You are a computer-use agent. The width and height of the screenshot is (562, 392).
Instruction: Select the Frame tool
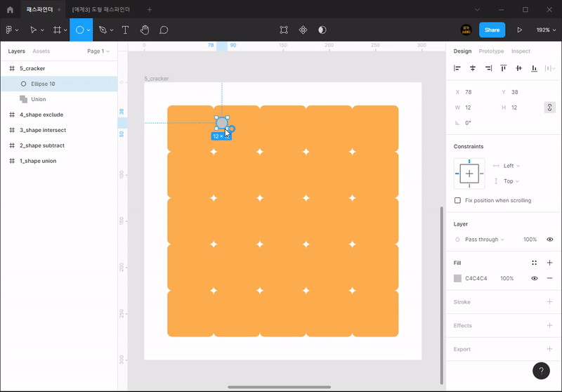57,30
